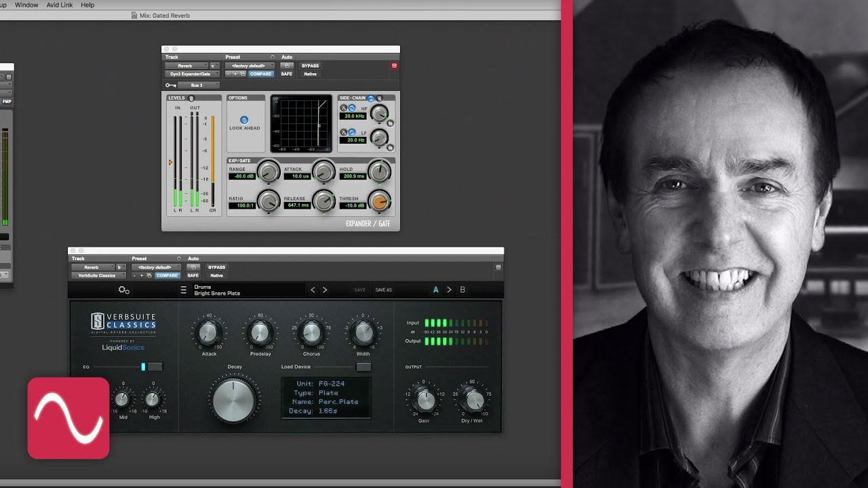Click the Expander/Gate ATTACK knob
This screenshot has height=488, width=868.
[x=323, y=171]
